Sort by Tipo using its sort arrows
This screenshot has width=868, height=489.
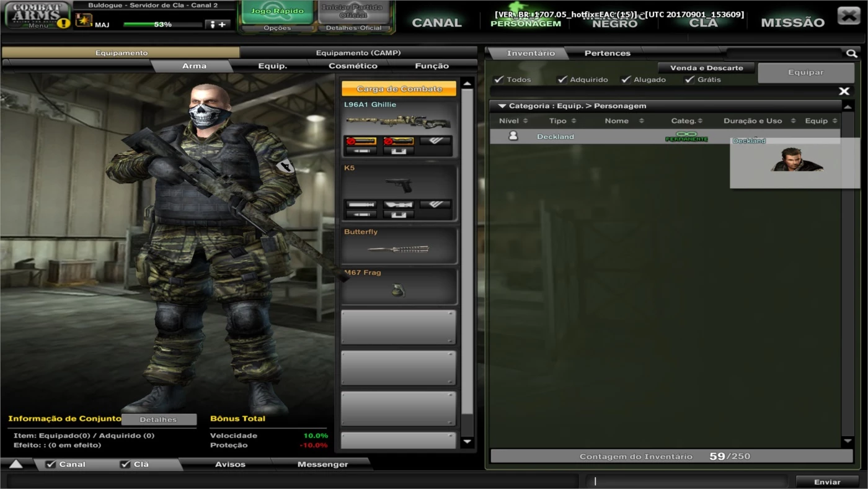point(573,121)
